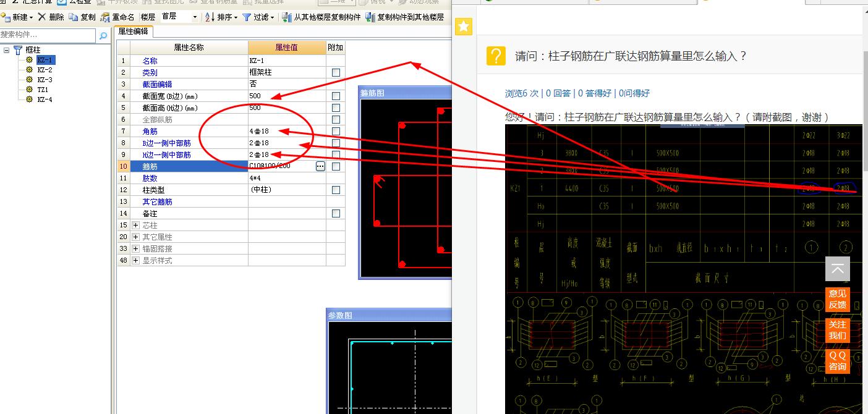Click the 复制构件到其他楼层 button label

tap(411, 17)
